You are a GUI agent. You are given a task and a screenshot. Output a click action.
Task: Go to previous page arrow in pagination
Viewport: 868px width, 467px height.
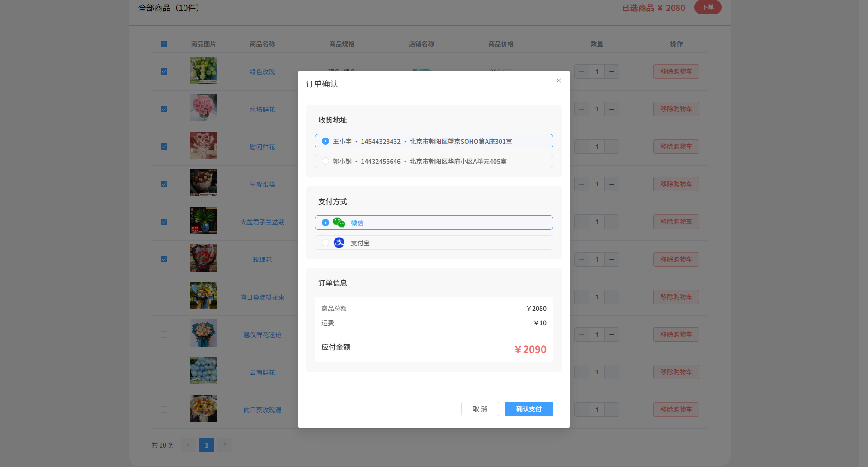pos(189,445)
